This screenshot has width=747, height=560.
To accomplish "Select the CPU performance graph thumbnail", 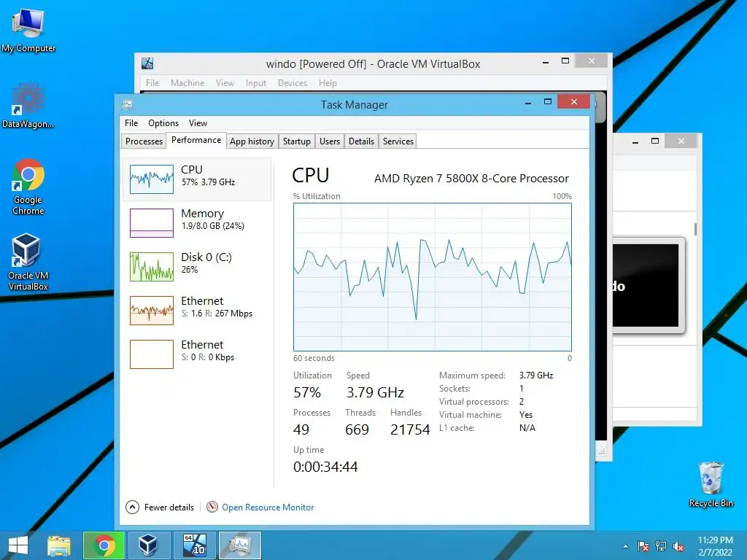I will click(152, 179).
